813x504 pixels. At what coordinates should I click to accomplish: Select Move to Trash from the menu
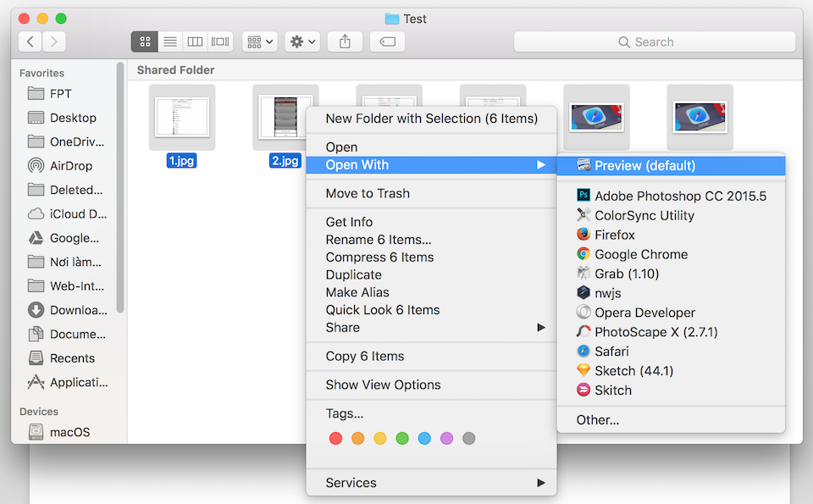[x=366, y=193]
